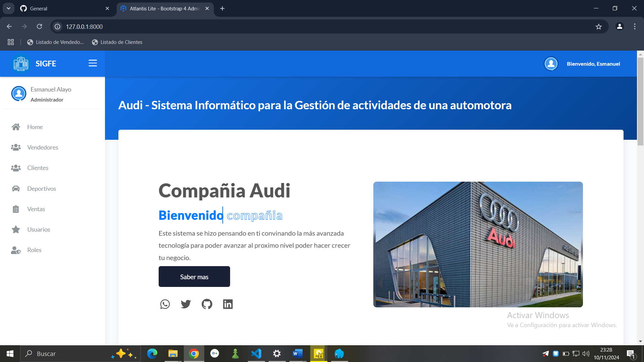Open the Roles section
This screenshot has height=362, width=644.
pyautogui.click(x=34, y=250)
